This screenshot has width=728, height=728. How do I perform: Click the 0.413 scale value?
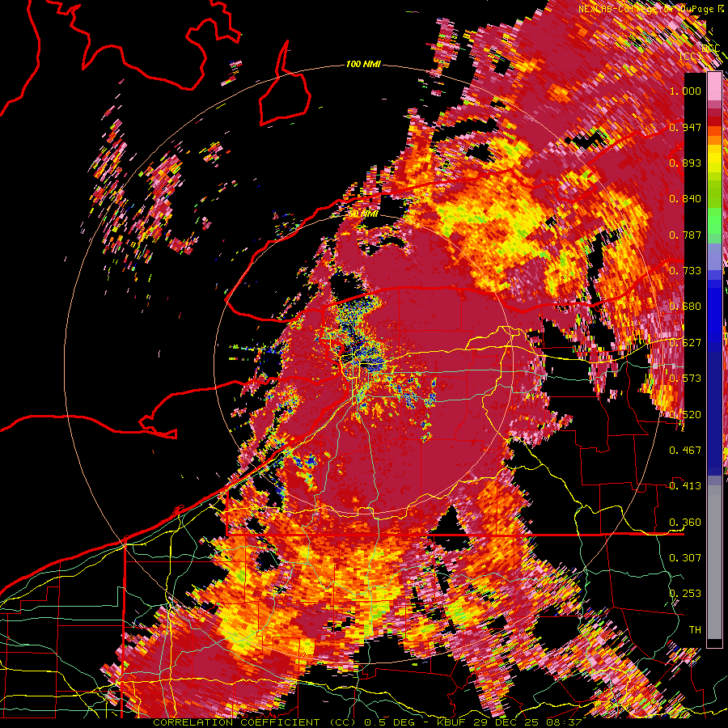click(685, 486)
